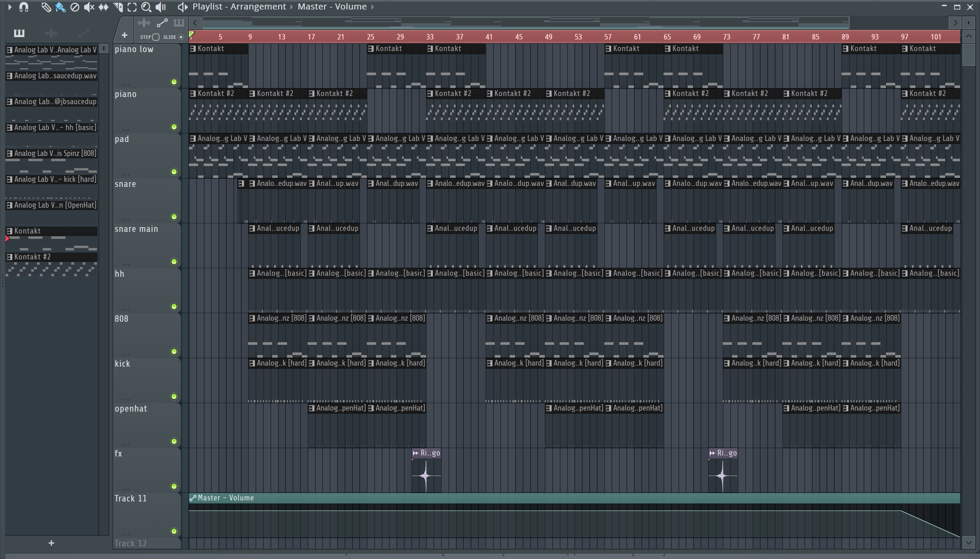Viewport: 980px width, 559px height.
Task: Show pattern clips piano icon tab
Action: 19,33
